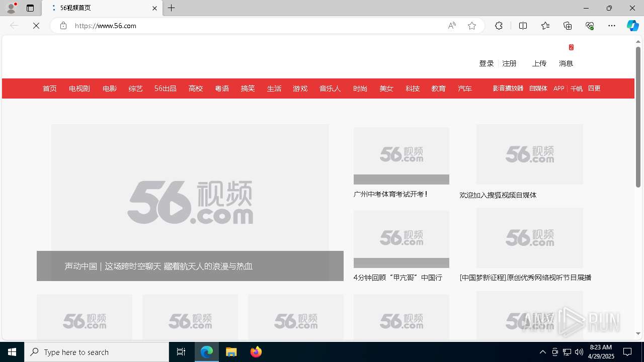
Task: Open the 高校 category
Action: coord(196,88)
